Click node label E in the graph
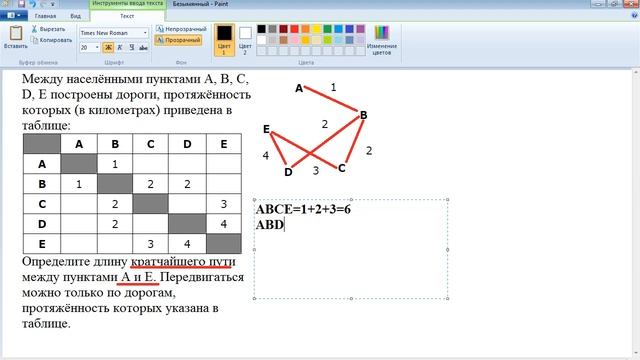Viewport: 640px width, 360px height. pos(267,129)
